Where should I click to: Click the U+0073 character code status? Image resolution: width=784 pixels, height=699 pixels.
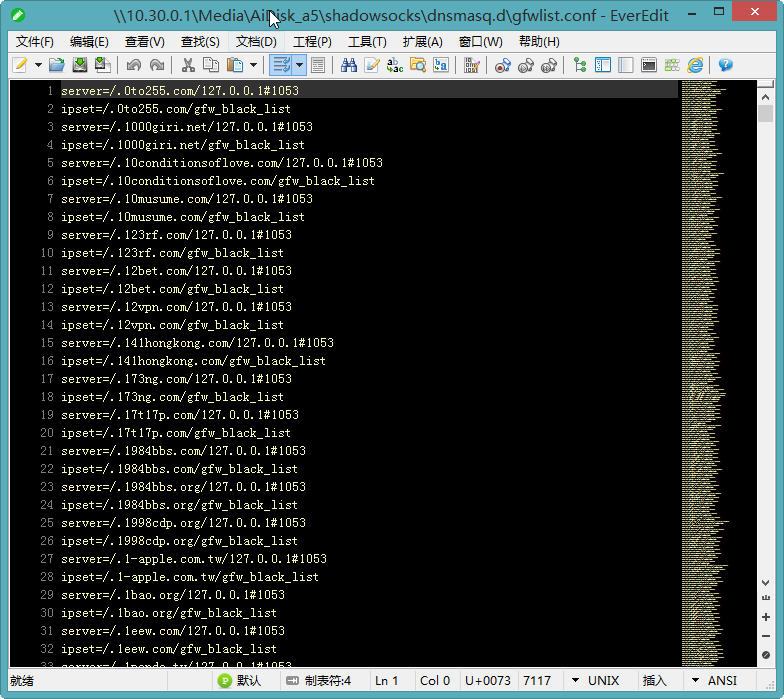pyautogui.click(x=488, y=680)
